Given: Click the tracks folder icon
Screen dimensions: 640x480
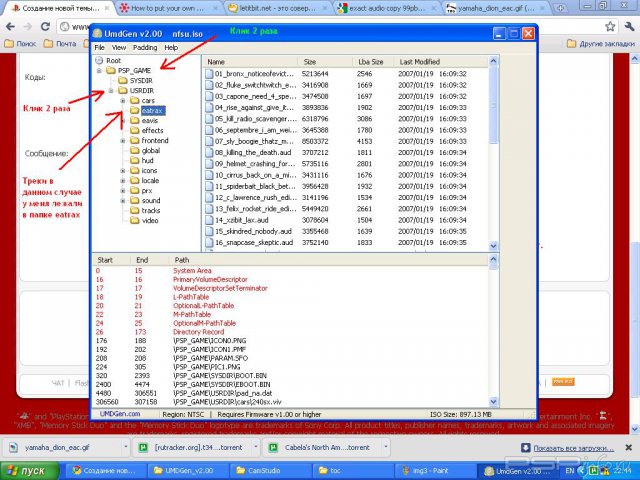Looking at the screenshot, I should click(133, 210).
